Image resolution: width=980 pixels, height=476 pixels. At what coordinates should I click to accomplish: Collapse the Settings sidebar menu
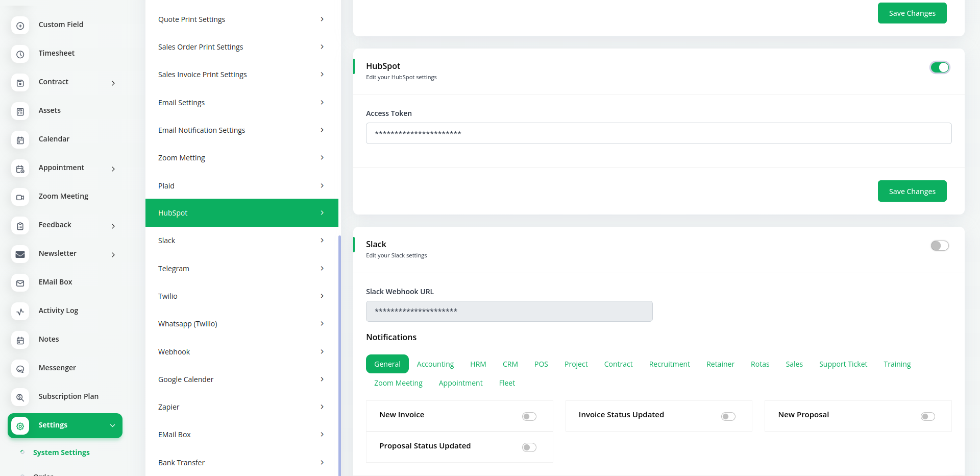tap(112, 426)
